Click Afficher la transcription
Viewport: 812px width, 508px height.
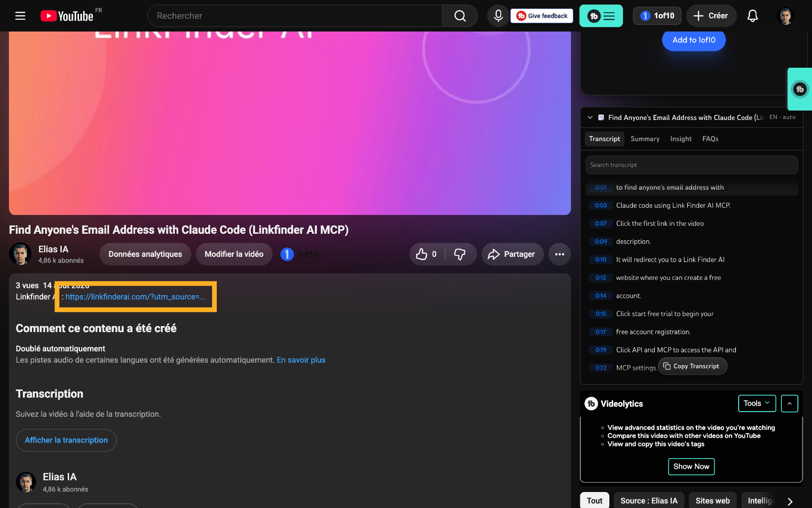[x=66, y=440]
